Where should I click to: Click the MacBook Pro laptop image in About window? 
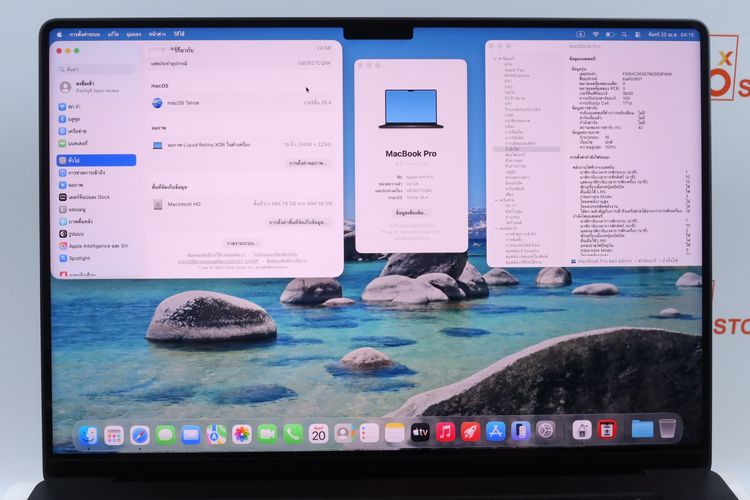coord(411,109)
